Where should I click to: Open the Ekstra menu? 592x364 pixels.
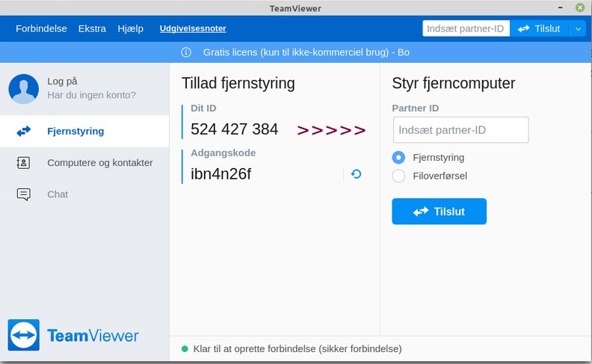coord(92,28)
